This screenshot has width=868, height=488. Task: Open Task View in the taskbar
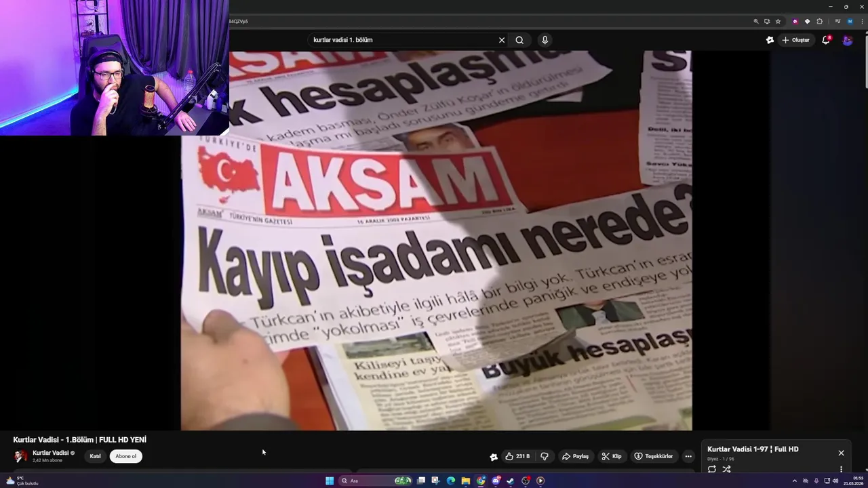coord(421,481)
